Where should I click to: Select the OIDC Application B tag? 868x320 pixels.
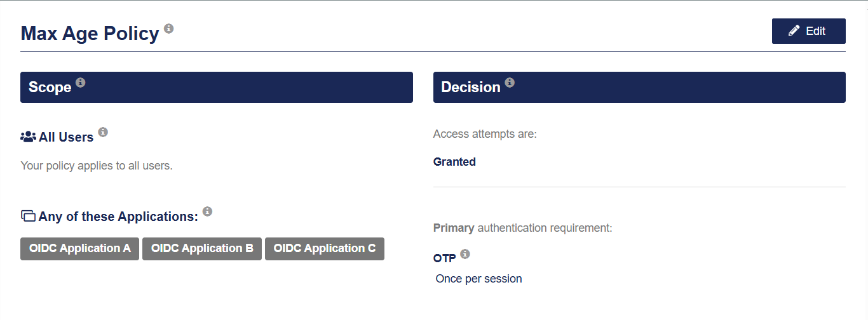(x=202, y=249)
